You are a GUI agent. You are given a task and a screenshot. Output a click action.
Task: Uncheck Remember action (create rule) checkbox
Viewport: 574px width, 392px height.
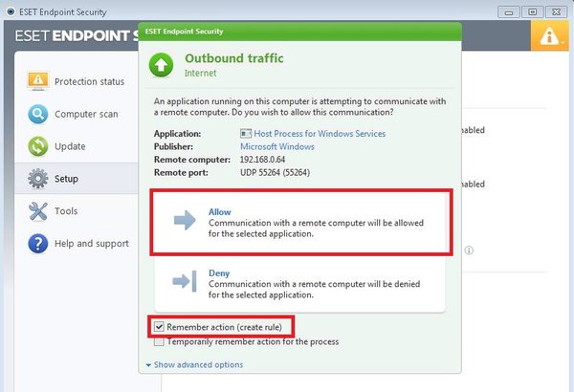159,327
